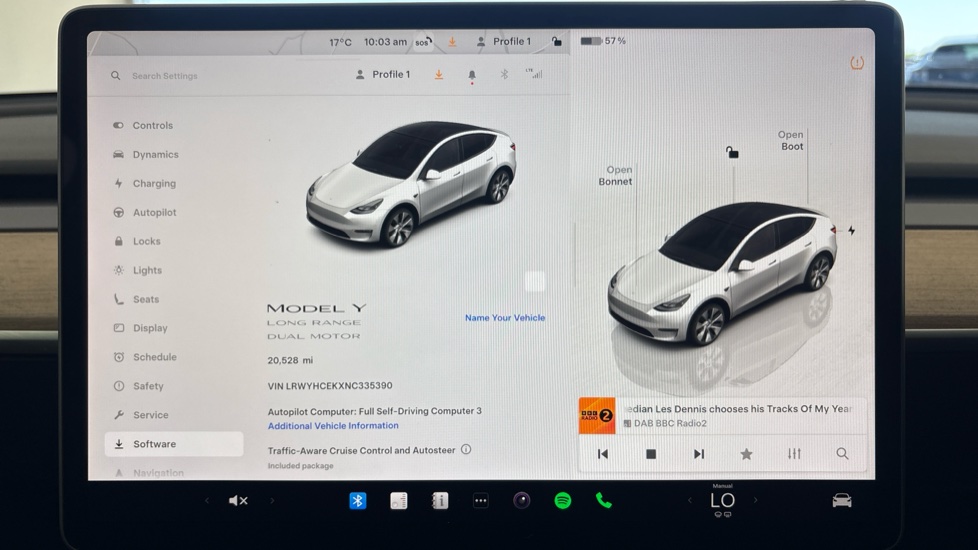Stop the radio playback
The width and height of the screenshot is (978, 550).
pyautogui.click(x=651, y=454)
